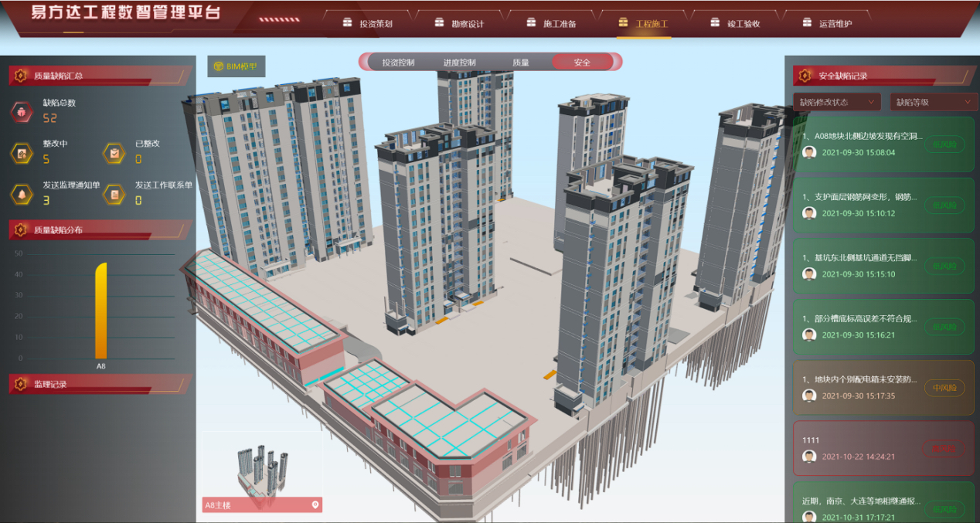Click the briefcase icon next to 施工准备

(532, 22)
